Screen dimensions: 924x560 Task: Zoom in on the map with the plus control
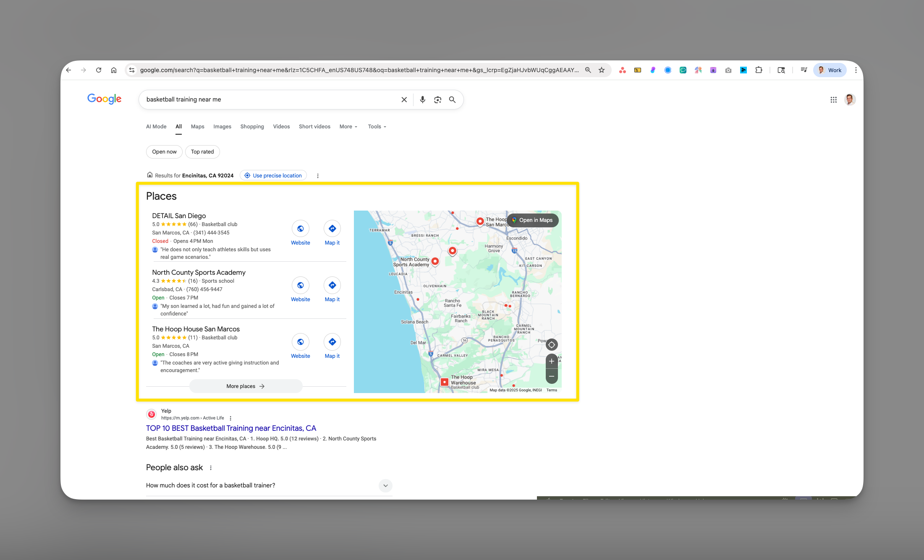pyautogui.click(x=552, y=361)
